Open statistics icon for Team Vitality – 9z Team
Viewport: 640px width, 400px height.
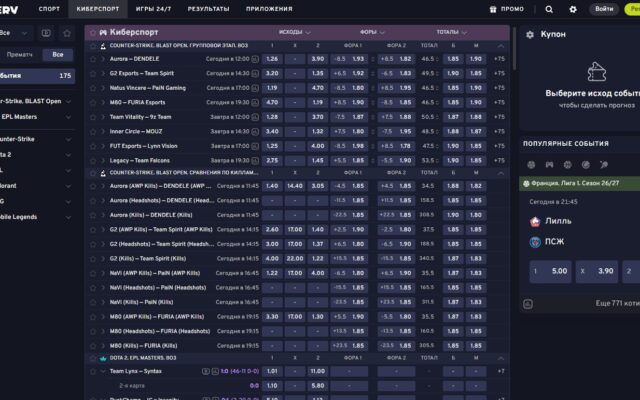(255, 117)
